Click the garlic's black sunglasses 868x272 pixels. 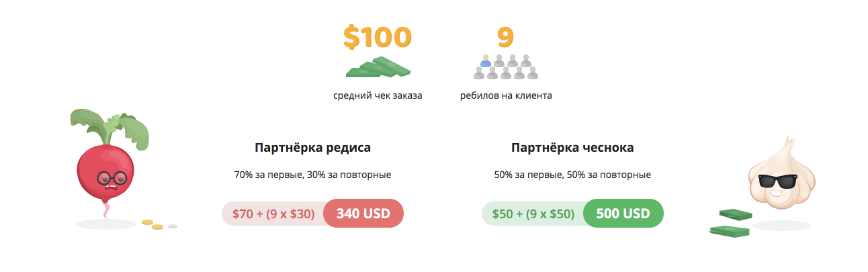coord(777,181)
